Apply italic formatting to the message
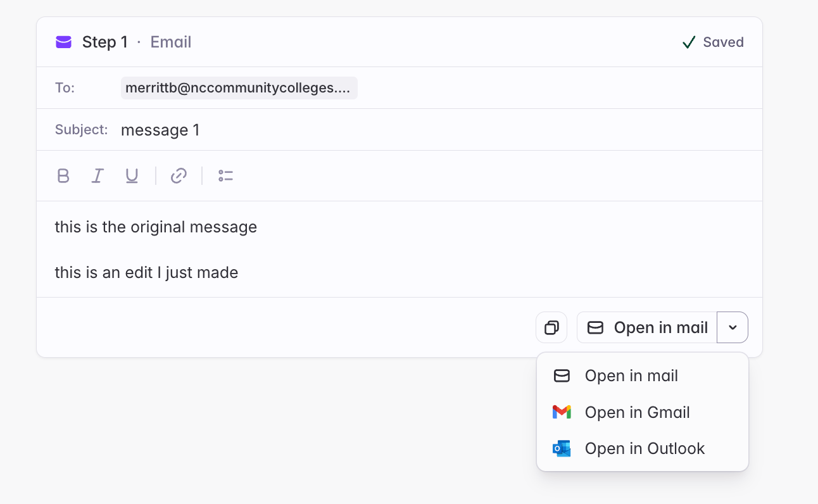The width and height of the screenshot is (818, 504). [98, 175]
